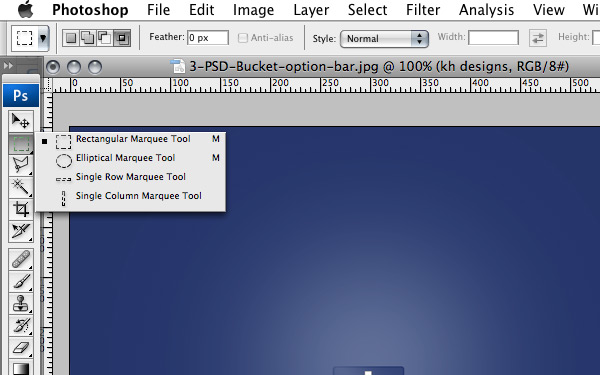Click the ruler origin corner box

(48, 85)
